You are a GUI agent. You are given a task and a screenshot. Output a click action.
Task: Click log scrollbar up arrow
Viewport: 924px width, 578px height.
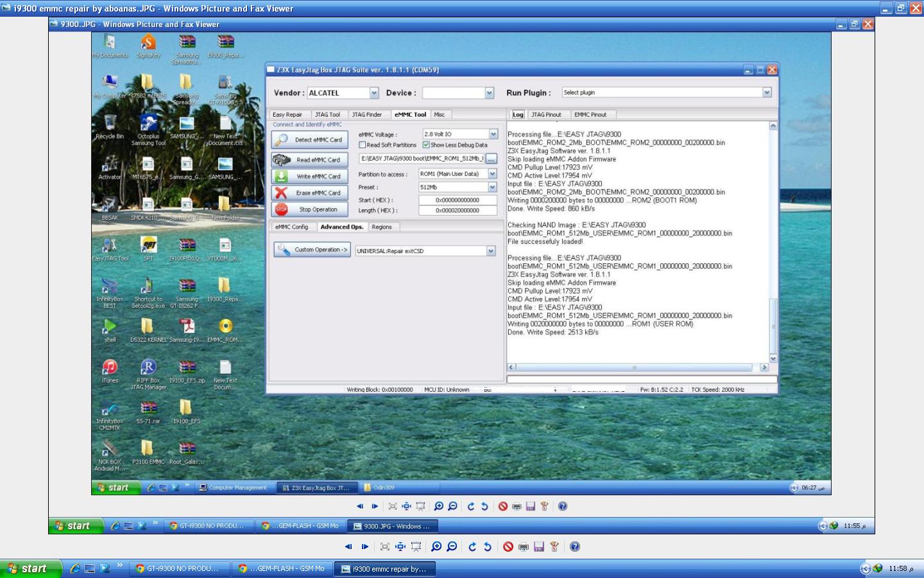coord(773,126)
